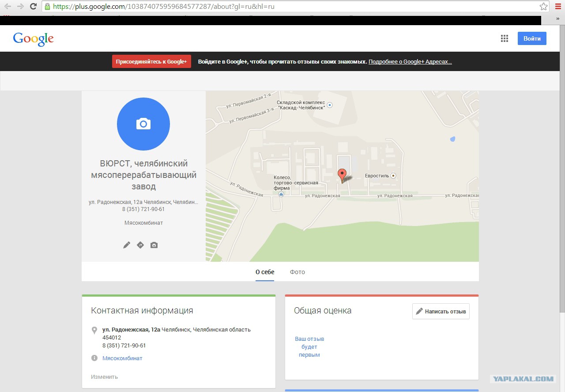The height and width of the screenshot is (392, 565).
Task: Sign in with the Войти button
Action: coord(532,38)
